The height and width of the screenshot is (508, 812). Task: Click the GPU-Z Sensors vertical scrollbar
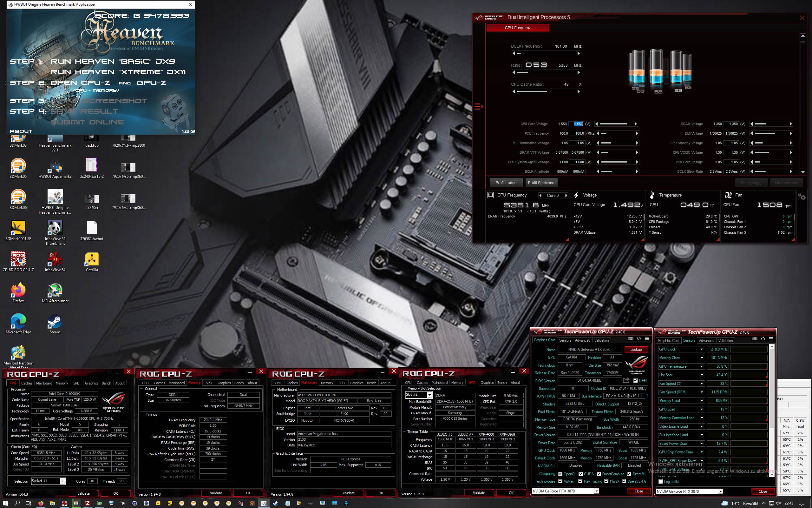(x=772, y=410)
